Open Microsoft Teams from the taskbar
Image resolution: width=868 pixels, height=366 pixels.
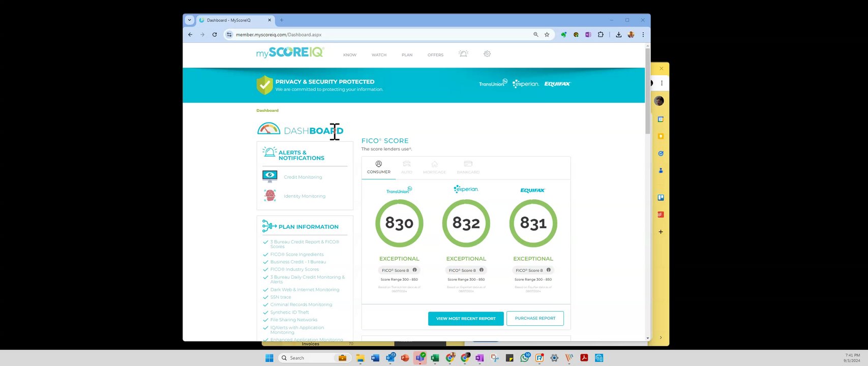point(420,358)
